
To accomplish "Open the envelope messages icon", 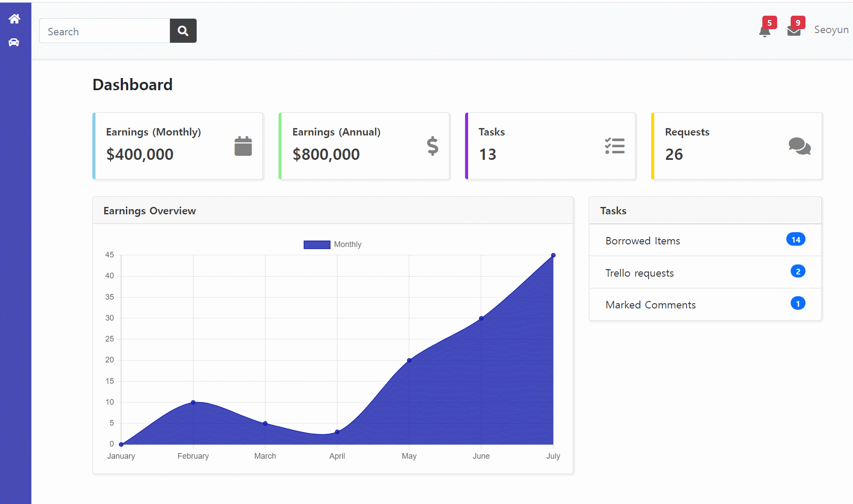I will pyautogui.click(x=794, y=31).
